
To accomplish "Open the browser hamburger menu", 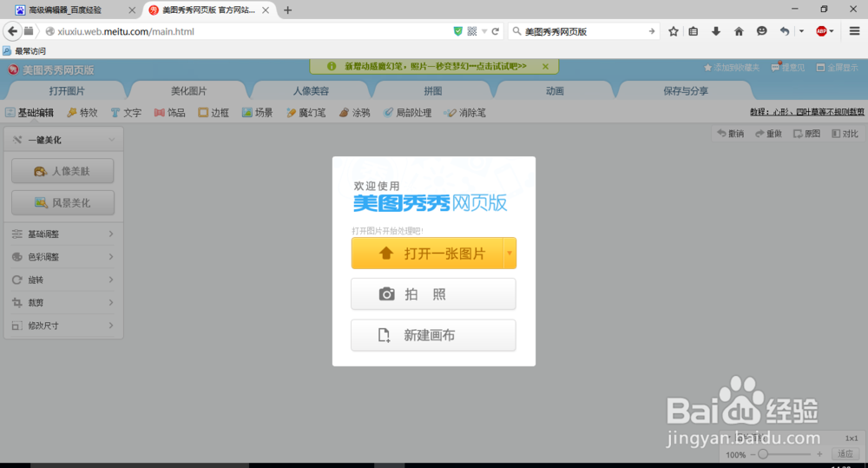I will pyautogui.click(x=854, y=31).
